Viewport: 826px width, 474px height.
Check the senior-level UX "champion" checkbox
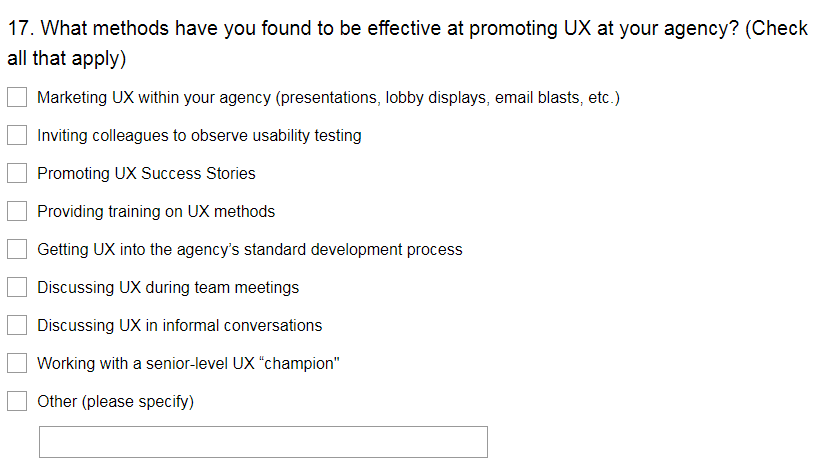tap(17, 363)
